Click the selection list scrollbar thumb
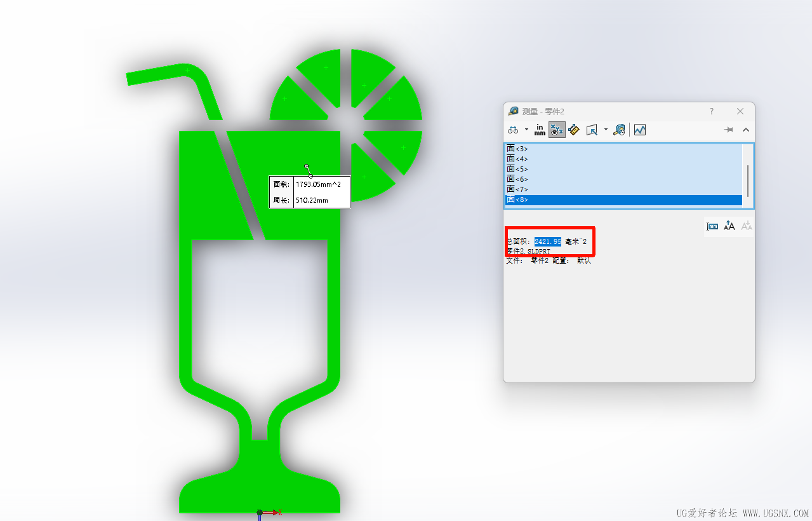The image size is (812, 521). click(748, 180)
